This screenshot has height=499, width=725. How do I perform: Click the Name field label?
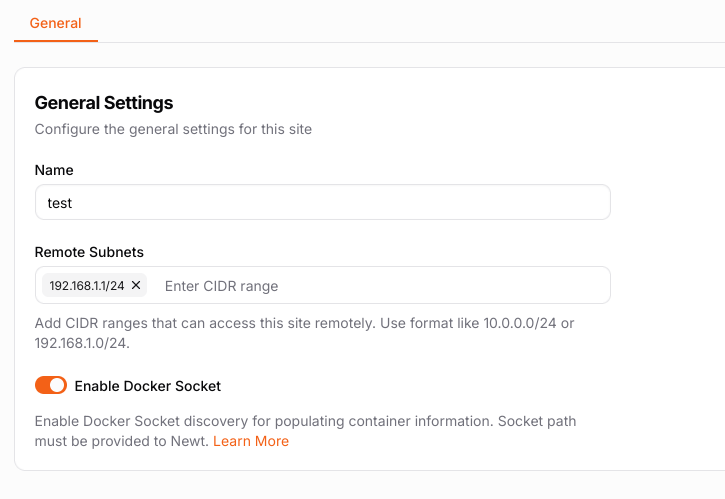(54, 170)
